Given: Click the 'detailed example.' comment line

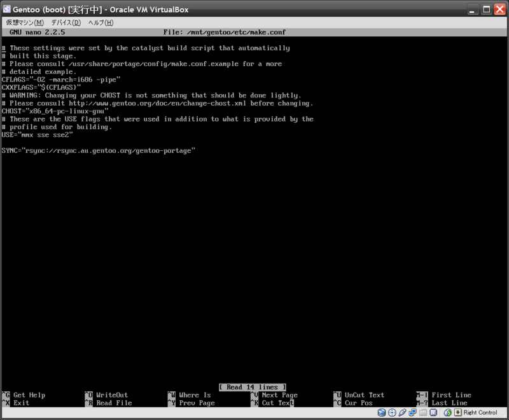Looking at the screenshot, I should [x=39, y=72].
